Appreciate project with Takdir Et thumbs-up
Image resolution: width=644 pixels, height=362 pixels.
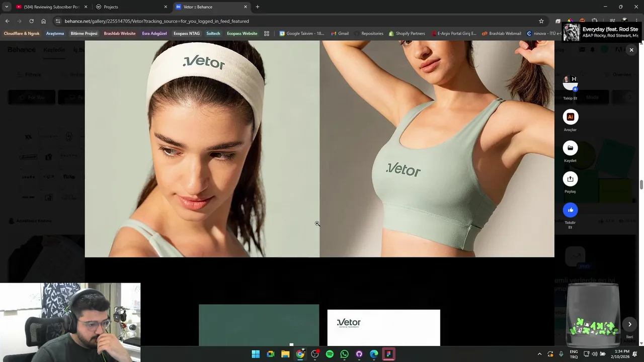570,210
